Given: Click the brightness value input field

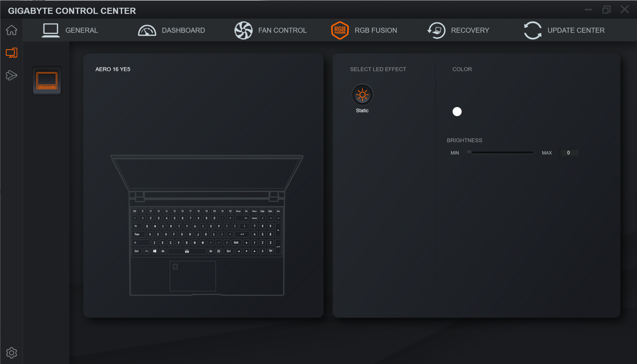Looking at the screenshot, I should click(568, 152).
